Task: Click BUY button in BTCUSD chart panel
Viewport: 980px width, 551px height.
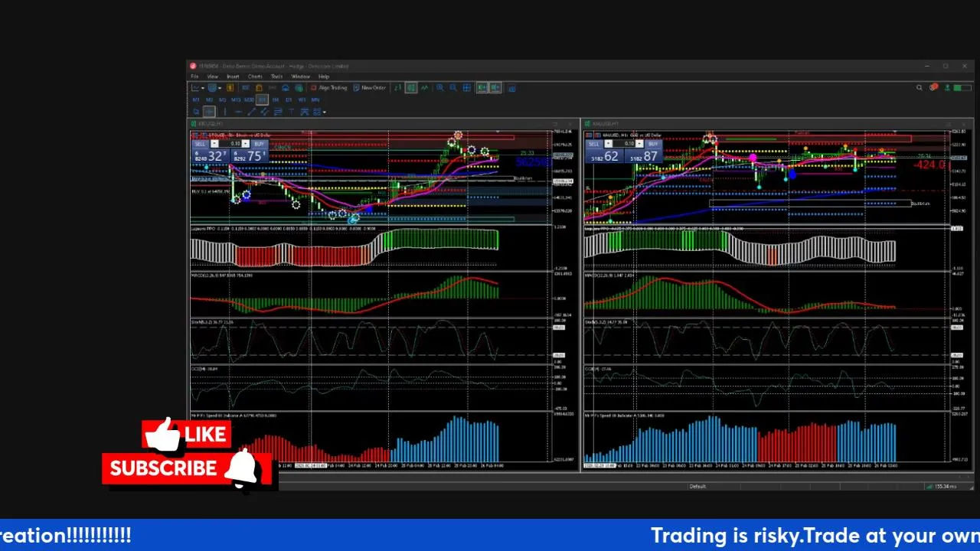Action: coord(260,144)
